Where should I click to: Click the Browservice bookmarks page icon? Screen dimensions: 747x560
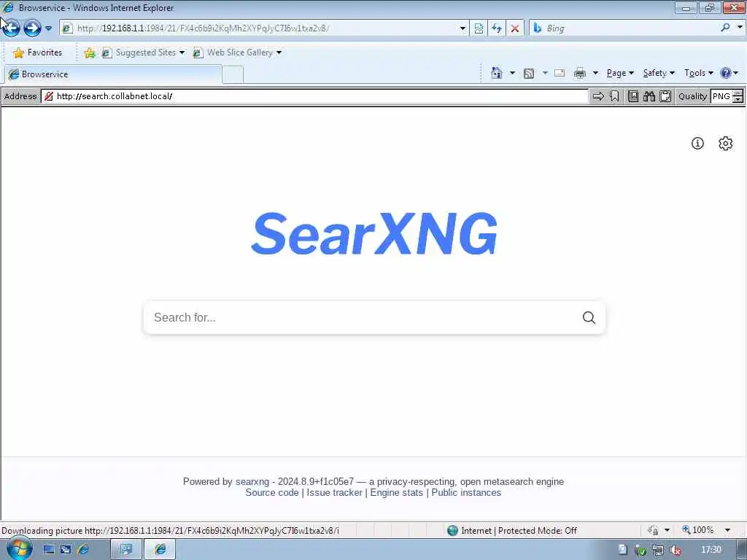coord(632,96)
